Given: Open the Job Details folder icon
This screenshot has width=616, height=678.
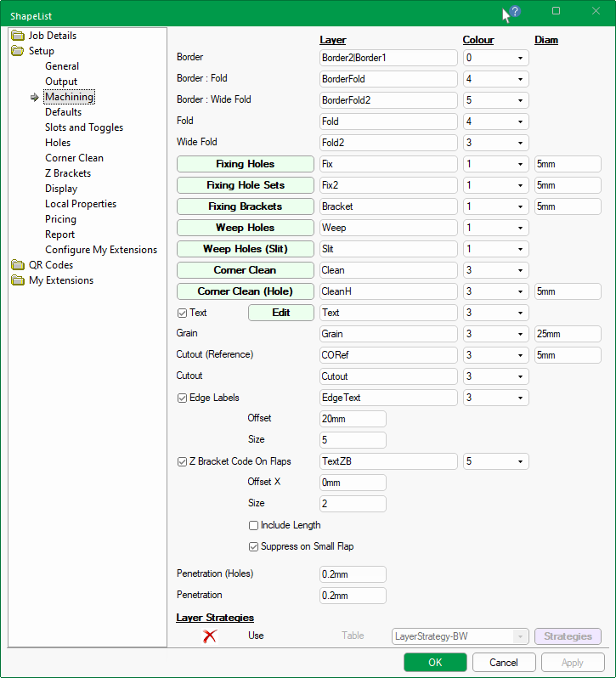Looking at the screenshot, I should point(18,36).
